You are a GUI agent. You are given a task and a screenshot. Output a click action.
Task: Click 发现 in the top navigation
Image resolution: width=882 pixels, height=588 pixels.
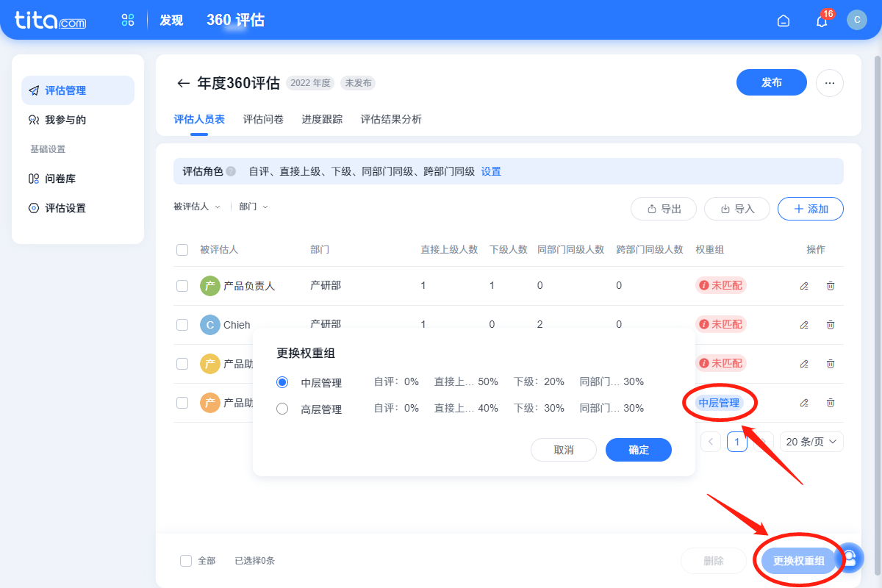tap(171, 21)
